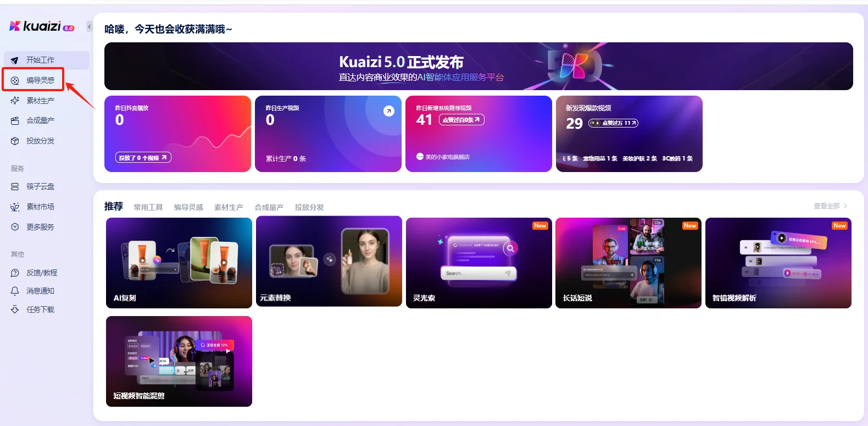This screenshot has height=426, width=868.
Task: Select the 投放分发 tab in the tools section
Action: [x=309, y=207]
